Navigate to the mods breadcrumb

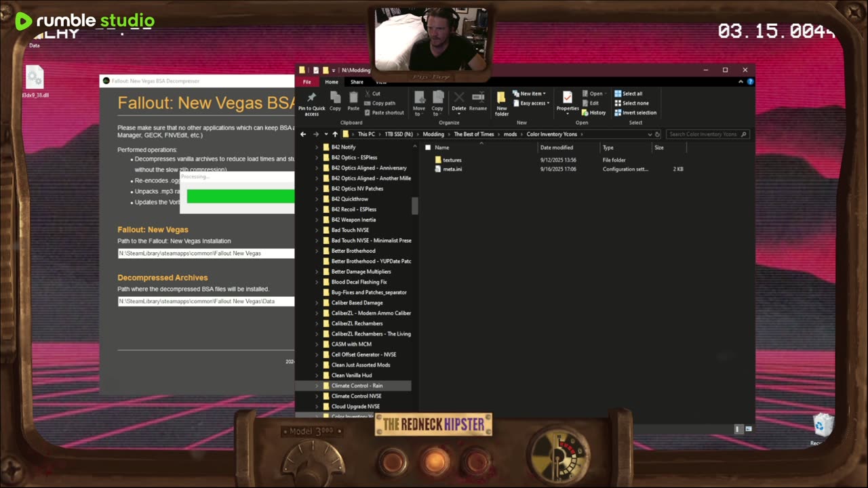(x=510, y=134)
